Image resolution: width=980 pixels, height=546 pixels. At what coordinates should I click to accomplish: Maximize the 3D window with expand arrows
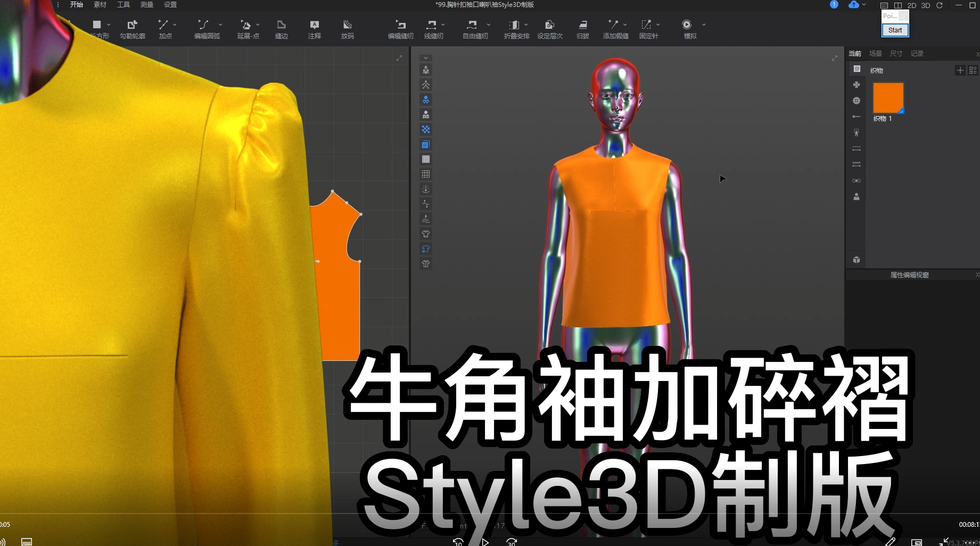pos(835,58)
